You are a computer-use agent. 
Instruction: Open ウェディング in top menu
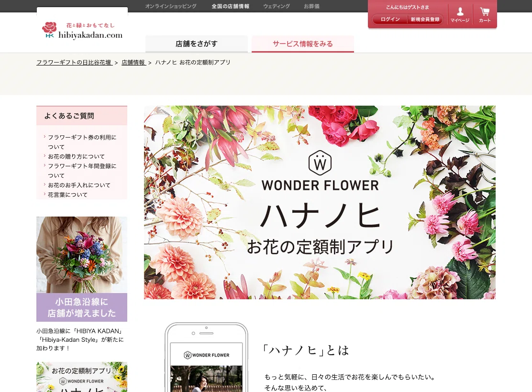click(x=277, y=6)
